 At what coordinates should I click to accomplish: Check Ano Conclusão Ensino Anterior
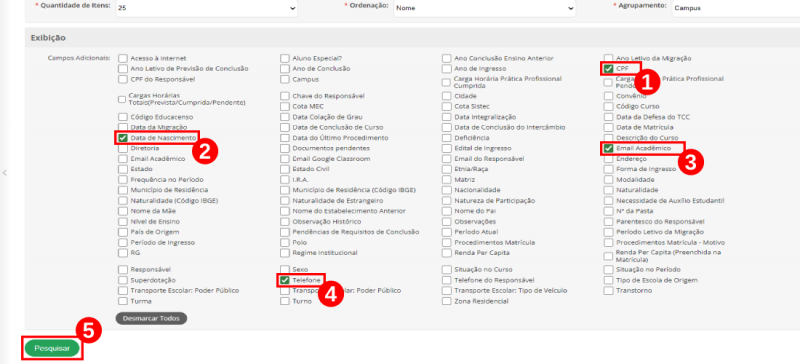pyautogui.click(x=446, y=58)
